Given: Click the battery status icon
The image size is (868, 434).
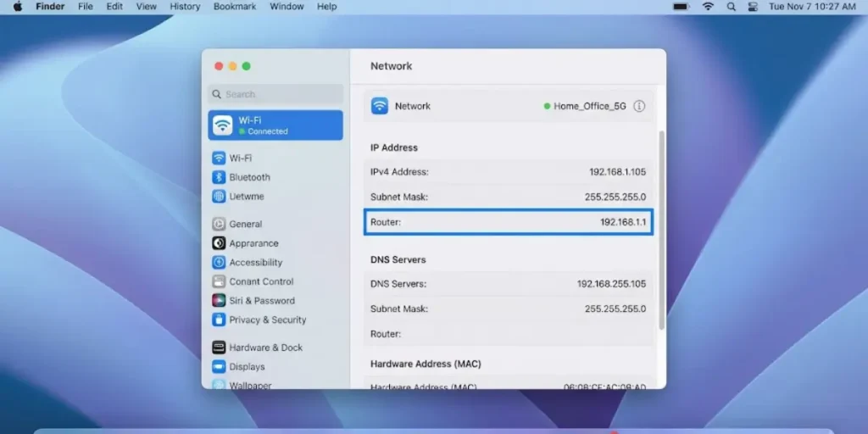Looking at the screenshot, I should click(x=681, y=7).
